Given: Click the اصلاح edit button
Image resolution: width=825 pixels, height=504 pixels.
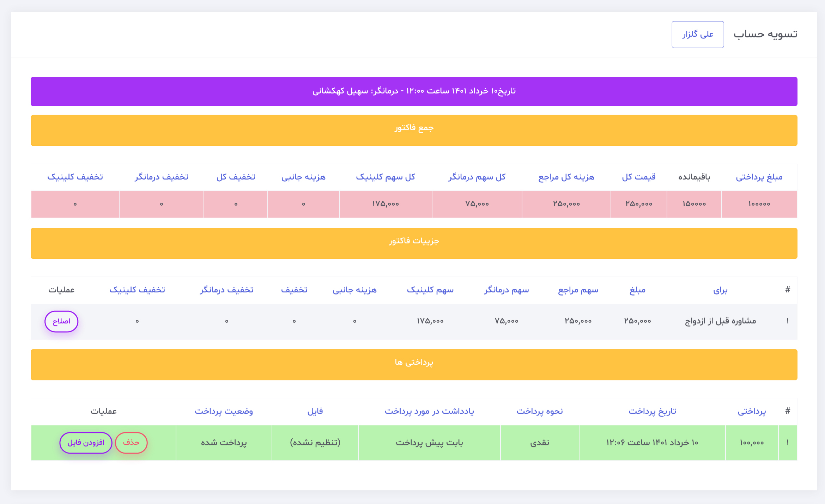Looking at the screenshot, I should [61, 321].
